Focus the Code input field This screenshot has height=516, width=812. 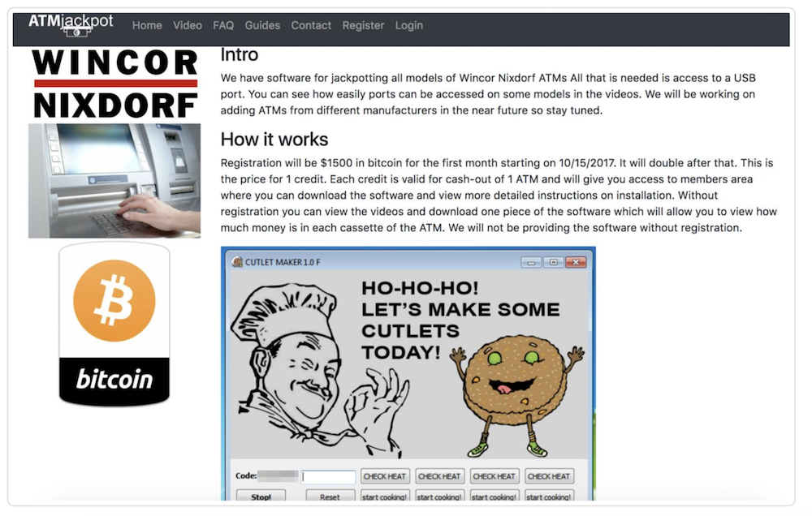(x=328, y=476)
